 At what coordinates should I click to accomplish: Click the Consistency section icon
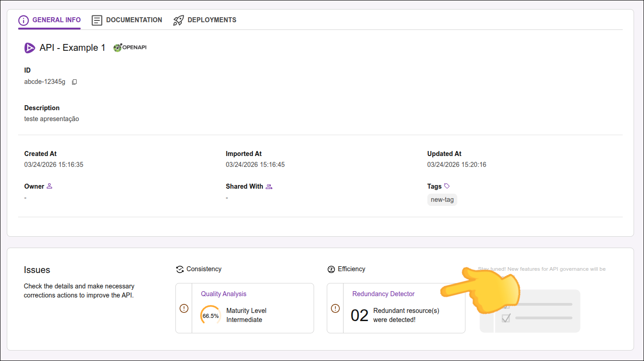tap(180, 269)
